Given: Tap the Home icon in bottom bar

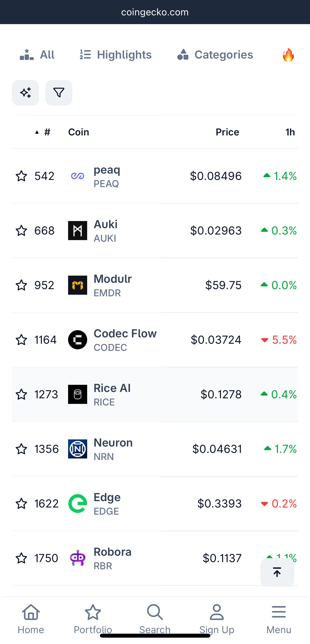Looking at the screenshot, I should tap(31, 612).
